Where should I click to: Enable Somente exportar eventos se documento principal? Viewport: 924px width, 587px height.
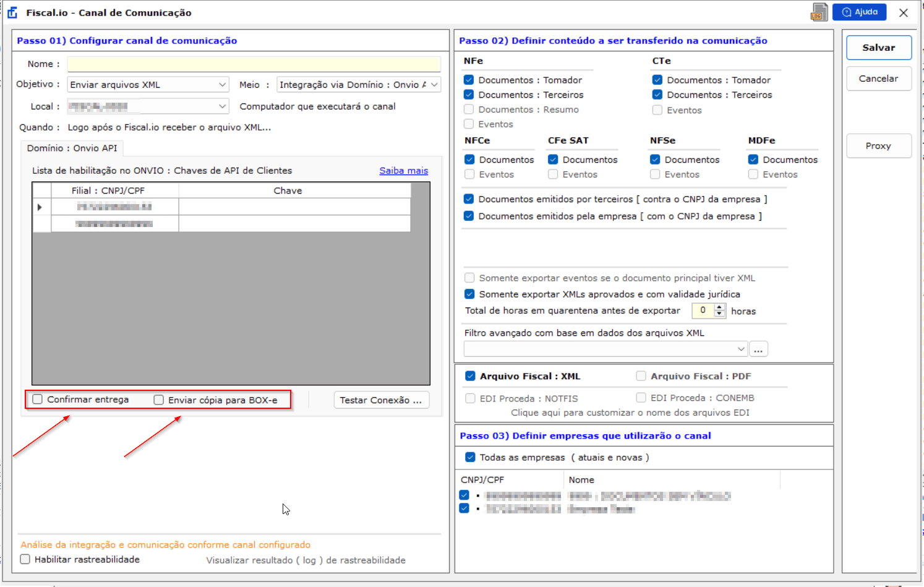[x=469, y=278]
